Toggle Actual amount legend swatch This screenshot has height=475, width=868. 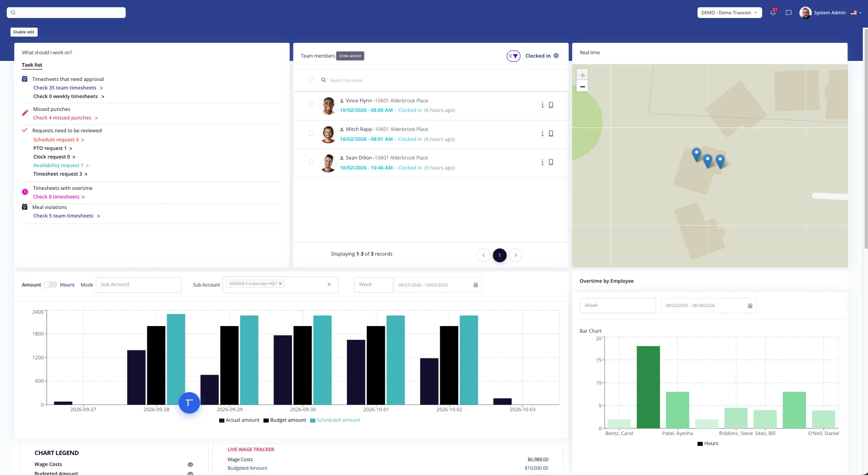point(222,420)
